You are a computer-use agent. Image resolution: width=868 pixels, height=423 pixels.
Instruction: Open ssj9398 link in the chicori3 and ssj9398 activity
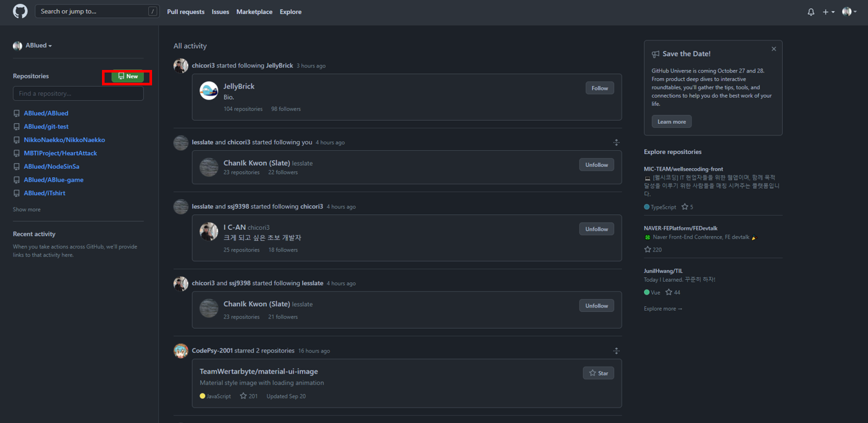pos(239,283)
